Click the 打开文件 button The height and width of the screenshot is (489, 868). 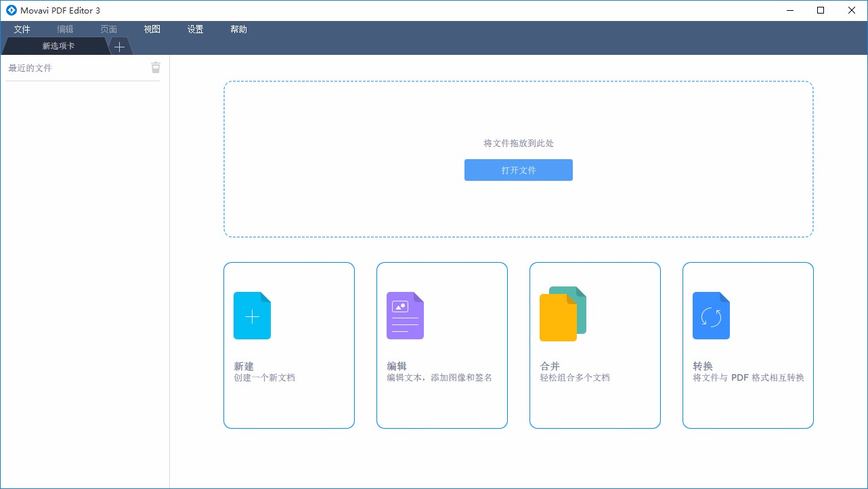click(x=518, y=170)
